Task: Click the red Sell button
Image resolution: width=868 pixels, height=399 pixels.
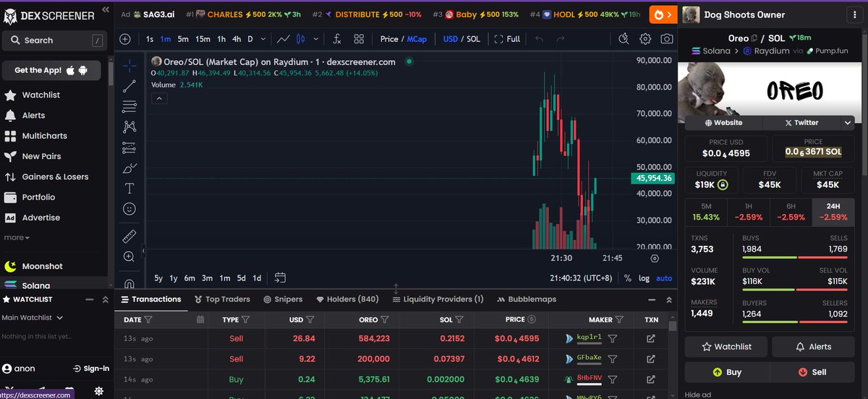Action: 812,372
